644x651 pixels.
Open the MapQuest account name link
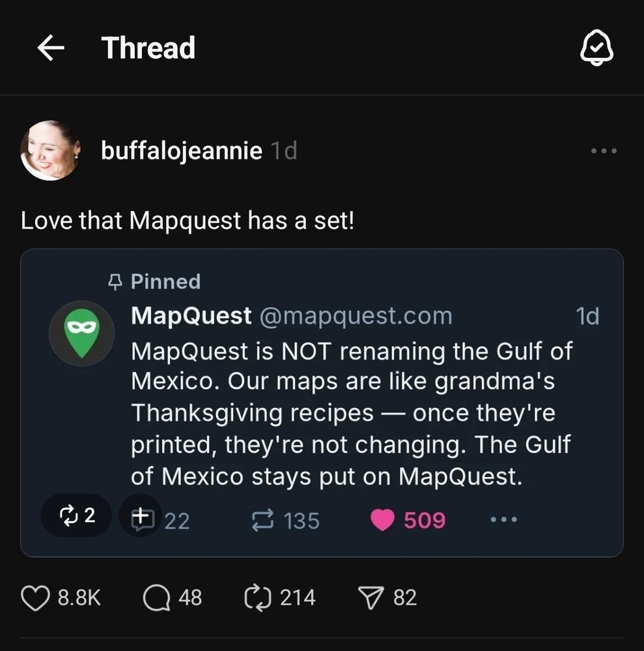(x=191, y=316)
